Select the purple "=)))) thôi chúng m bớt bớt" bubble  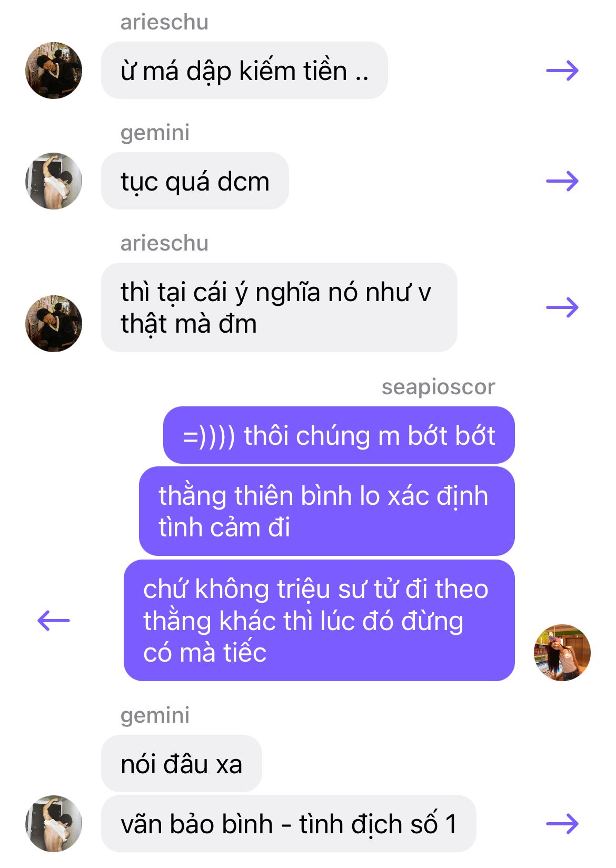(339, 435)
